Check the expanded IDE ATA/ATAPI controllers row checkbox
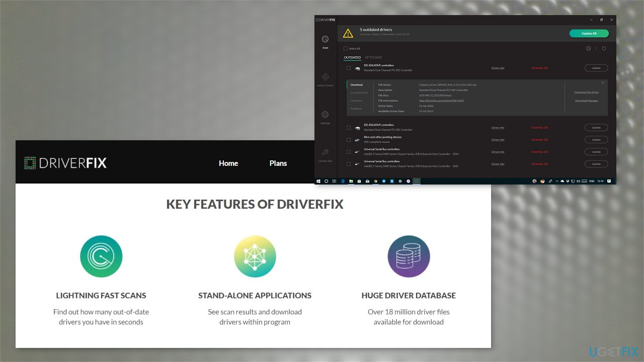This screenshot has height=362, width=644. click(349, 68)
